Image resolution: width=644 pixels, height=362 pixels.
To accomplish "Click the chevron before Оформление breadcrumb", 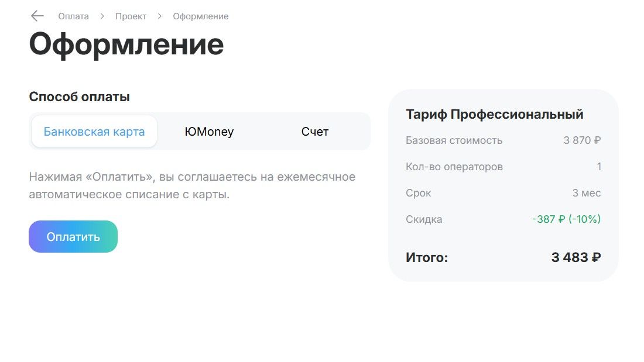I will [x=159, y=16].
